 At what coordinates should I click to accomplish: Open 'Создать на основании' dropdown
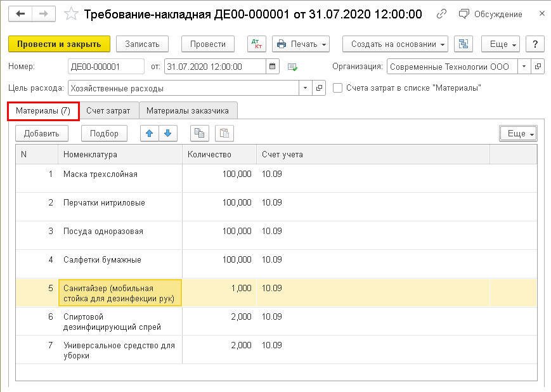pos(395,44)
